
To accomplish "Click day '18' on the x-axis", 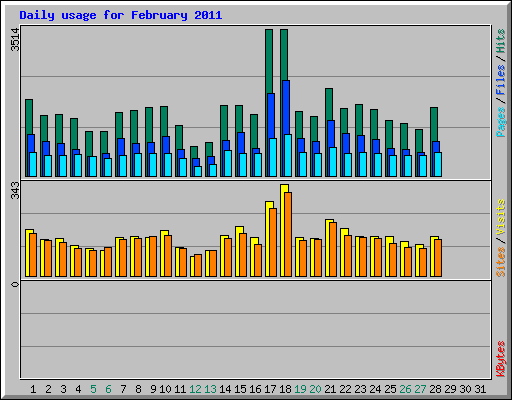I will click(285, 389).
